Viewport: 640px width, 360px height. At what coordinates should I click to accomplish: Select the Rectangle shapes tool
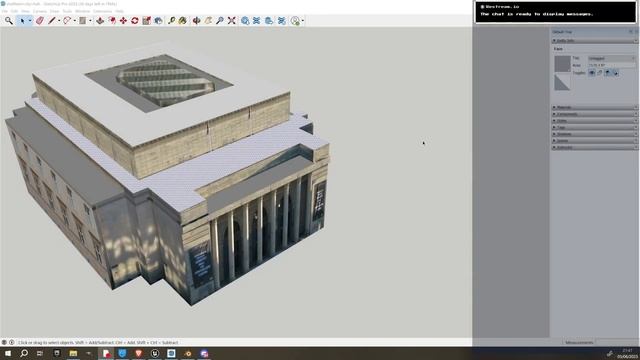(x=82, y=20)
